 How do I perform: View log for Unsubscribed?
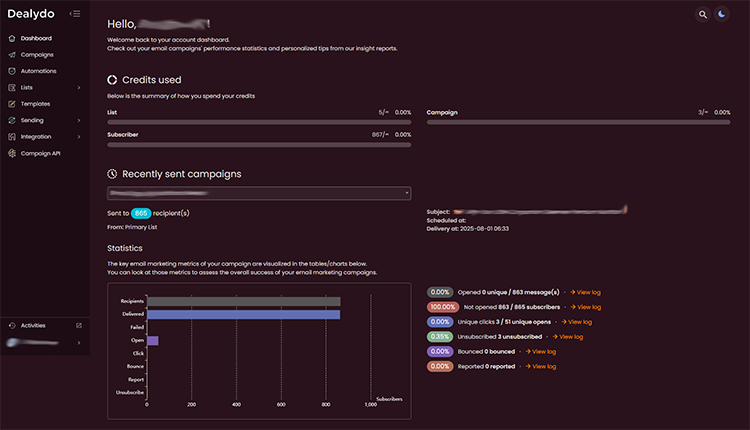tap(568, 337)
